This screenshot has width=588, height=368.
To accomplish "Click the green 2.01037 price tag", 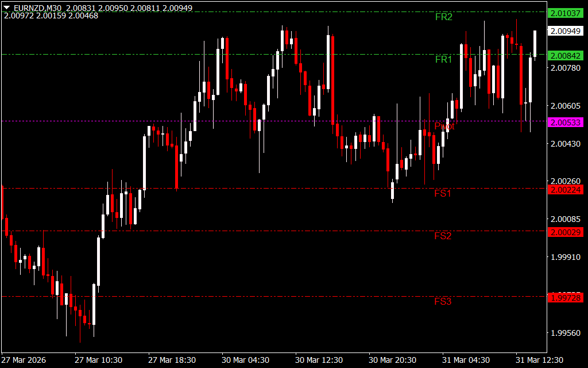I will (566, 13).
